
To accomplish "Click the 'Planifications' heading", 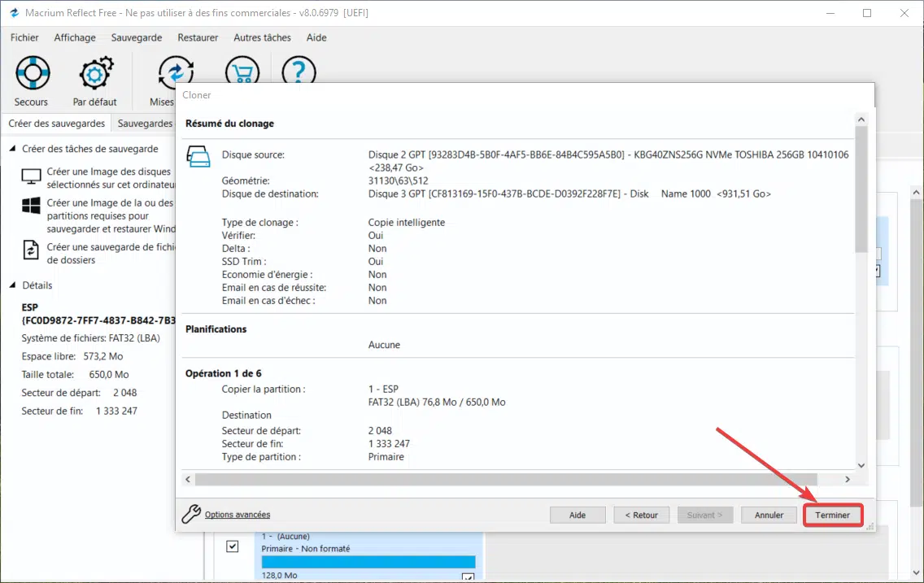I will pos(216,329).
